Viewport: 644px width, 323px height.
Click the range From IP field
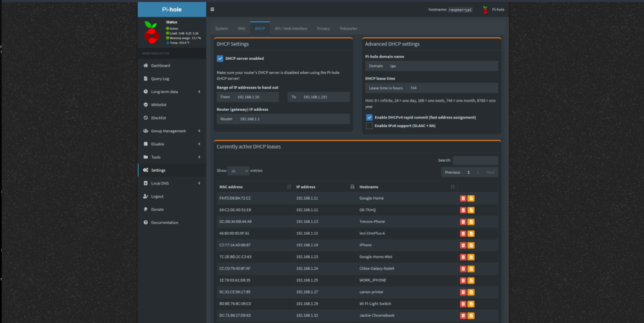256,97
